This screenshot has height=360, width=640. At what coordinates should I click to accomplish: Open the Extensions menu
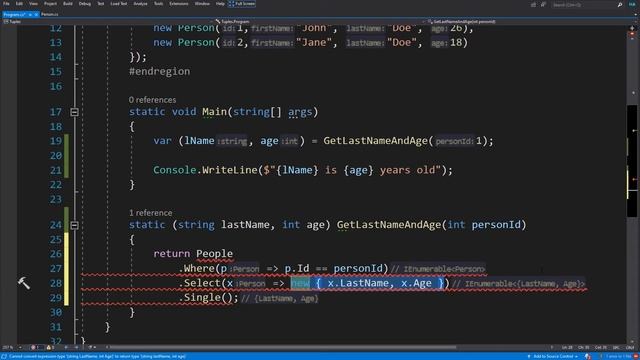click(x=179, y=4)
